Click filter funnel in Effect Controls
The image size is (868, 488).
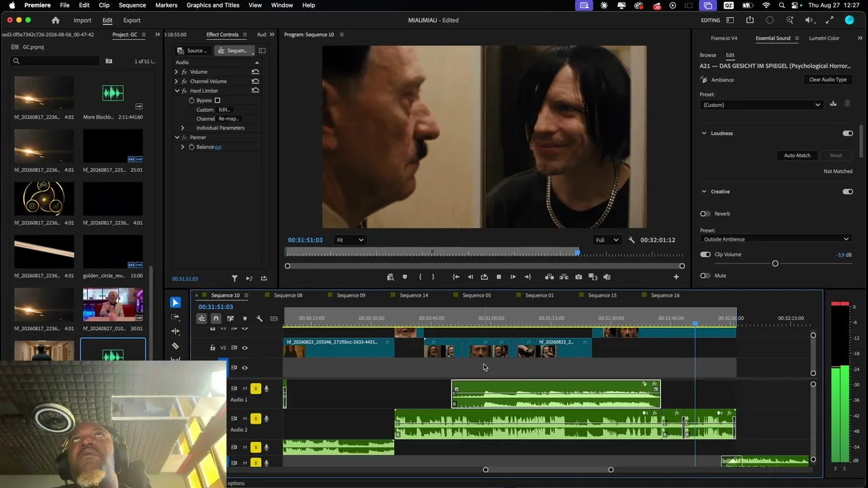(235, 279)
